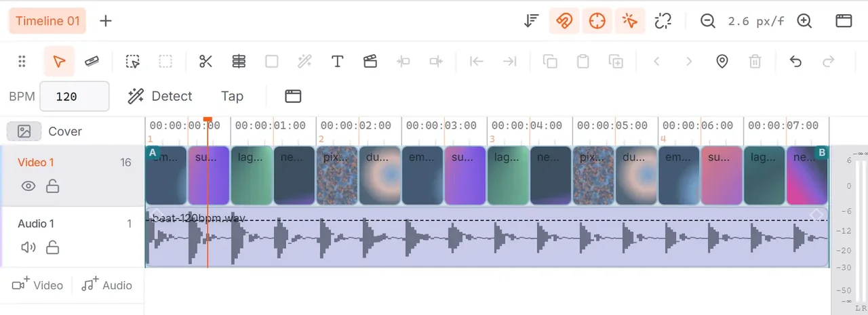Select the pix clip under 00:00:02:00
The image size is (868, 315).
(337, 175)
